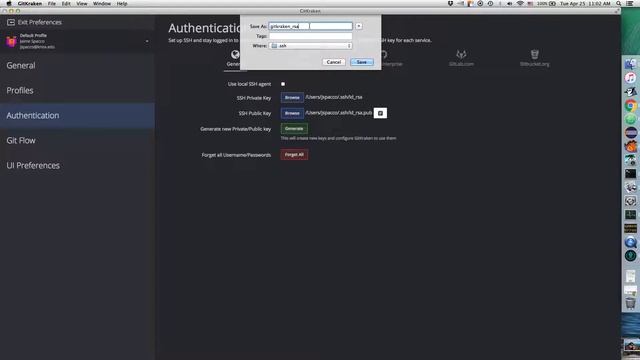This screenshot has height=360, width=640.
Task: Click Cancel in the save dialog
Action: [333, 62]
